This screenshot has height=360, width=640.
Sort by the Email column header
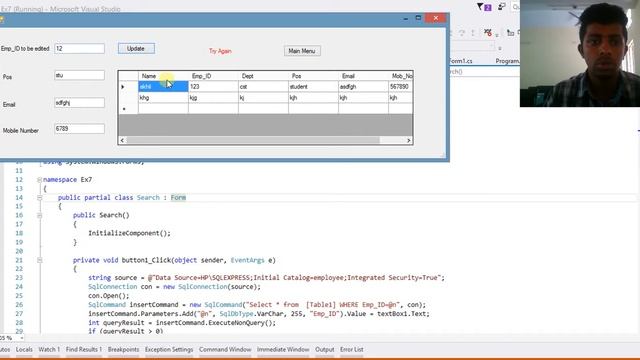[x=363, y=76]
